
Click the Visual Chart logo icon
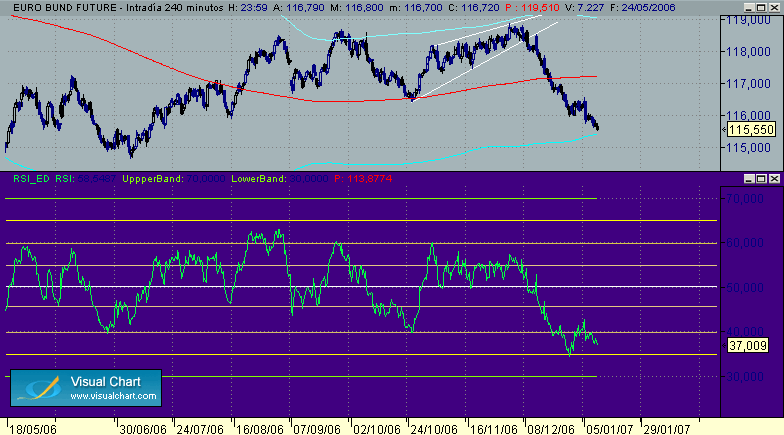[x=39, y=388]
